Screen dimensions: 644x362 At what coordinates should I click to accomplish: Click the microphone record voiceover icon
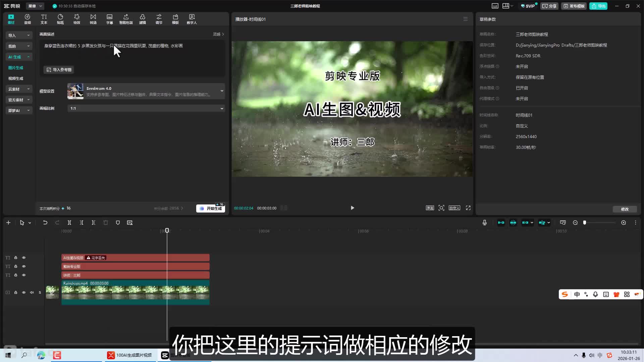484,223
